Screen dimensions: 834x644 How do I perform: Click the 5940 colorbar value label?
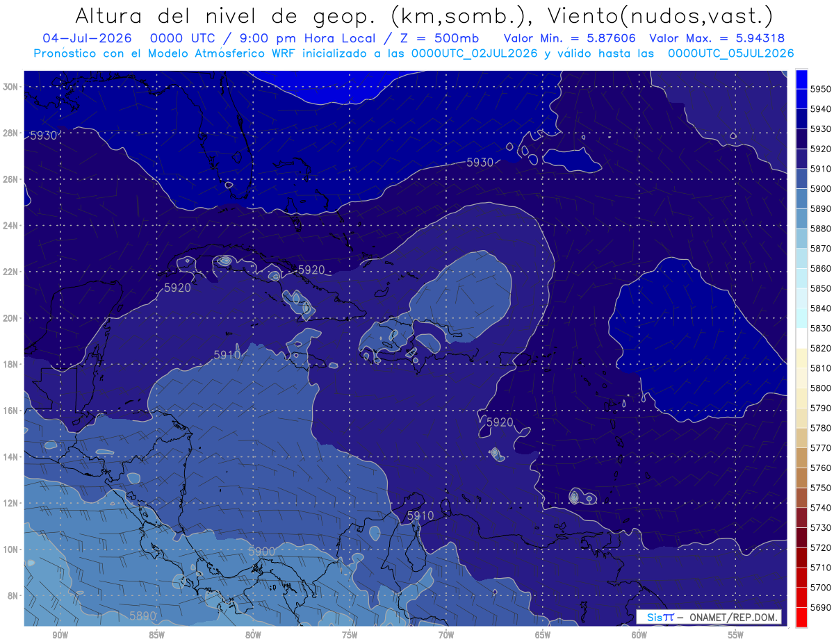pos(821,109)
